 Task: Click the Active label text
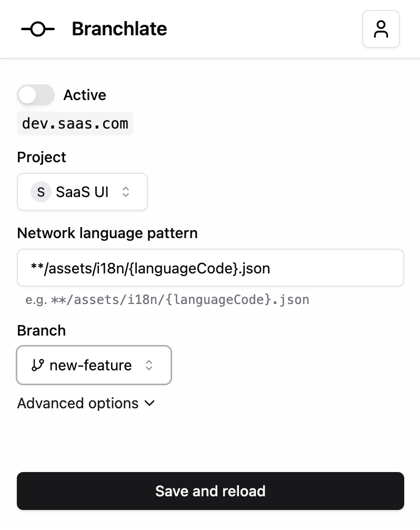click(x=85, y=95)
